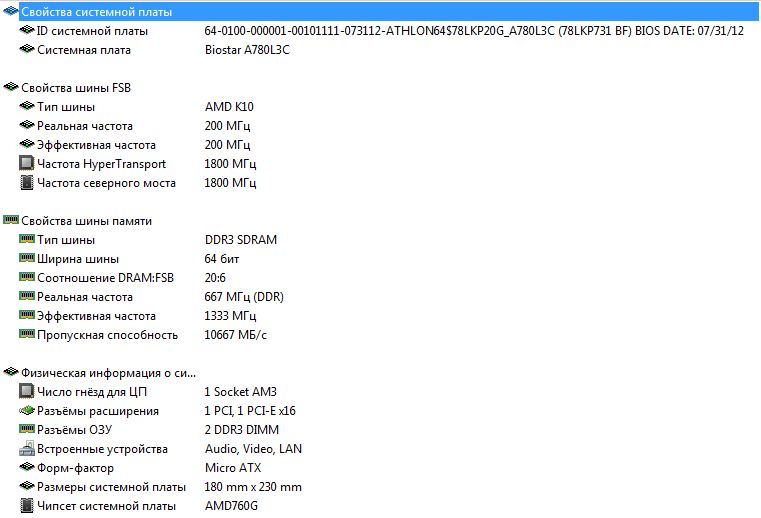Click the device icon beside Встроенные устройства

[27, 449]
